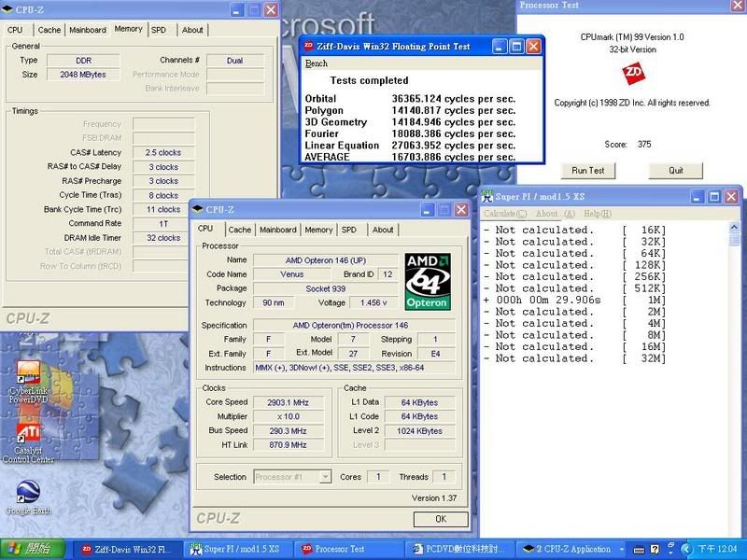
Task: Close the Super PI window
Action: tap(731, 197)
